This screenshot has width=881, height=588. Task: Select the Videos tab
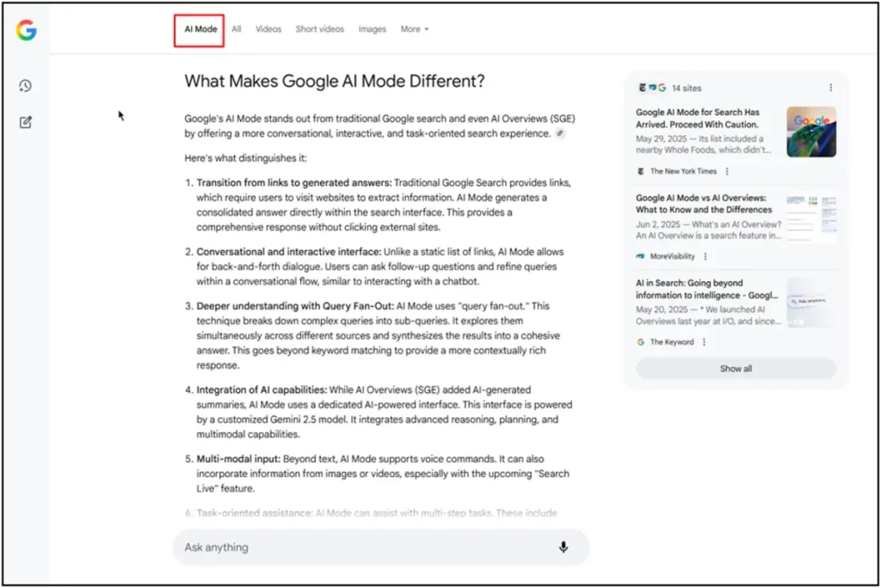tap(268, 28)
